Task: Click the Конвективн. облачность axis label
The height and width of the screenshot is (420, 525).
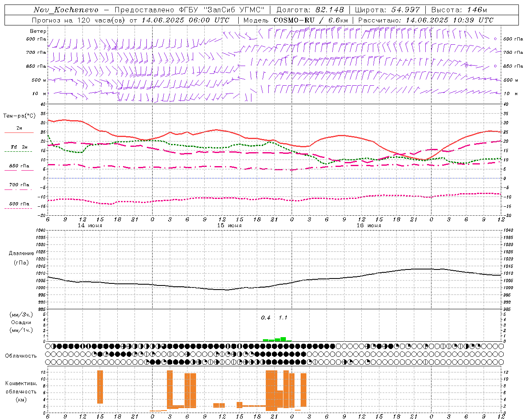Action: [21, 391]
